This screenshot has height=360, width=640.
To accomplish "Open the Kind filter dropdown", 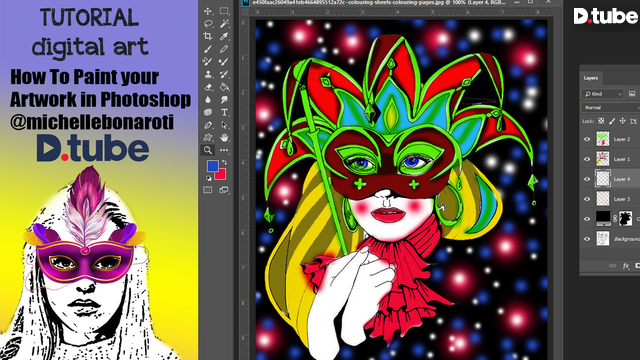I will 603,94.
